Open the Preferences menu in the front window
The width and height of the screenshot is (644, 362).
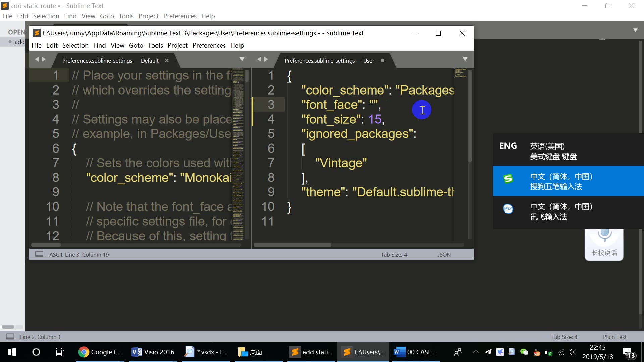pos(209,45)
